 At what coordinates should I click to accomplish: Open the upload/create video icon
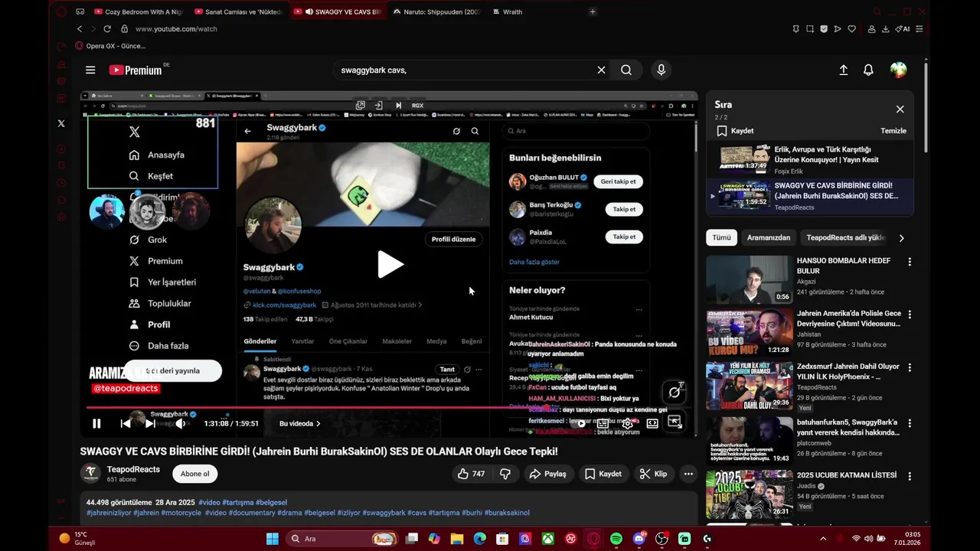843,70
